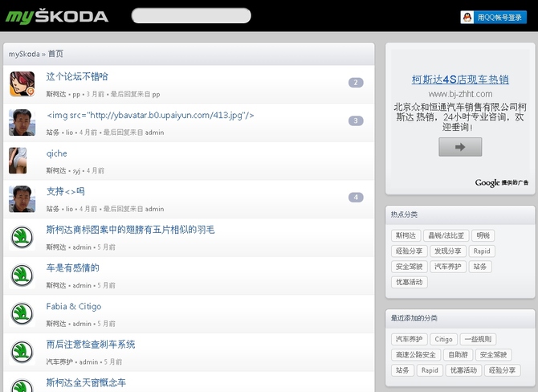
Task: Select the 安全驾驶 tag in 最近添加的分类
Action: (x=493, y=354)
